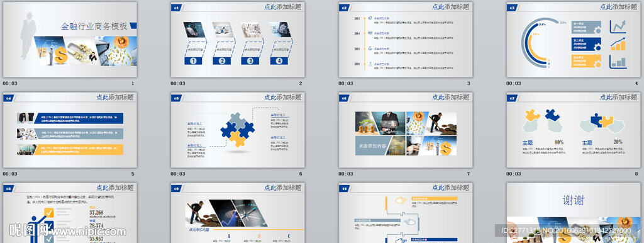
Task: Open slide 4 with the circular ring chart
Action: coord(574,40)
